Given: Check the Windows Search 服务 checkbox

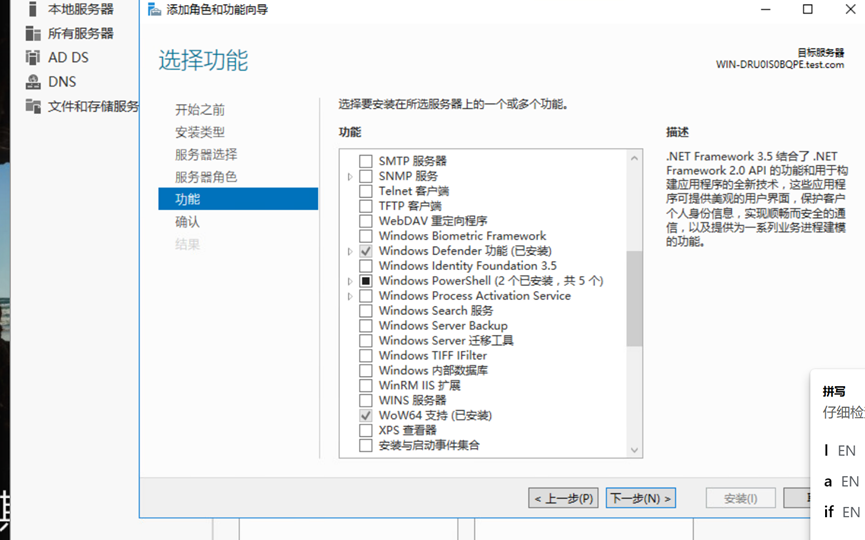Looking at the screenshot, I should point(365,311).
